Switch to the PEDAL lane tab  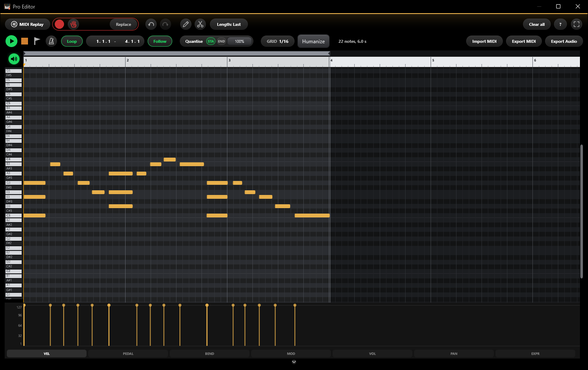[128, 353]
